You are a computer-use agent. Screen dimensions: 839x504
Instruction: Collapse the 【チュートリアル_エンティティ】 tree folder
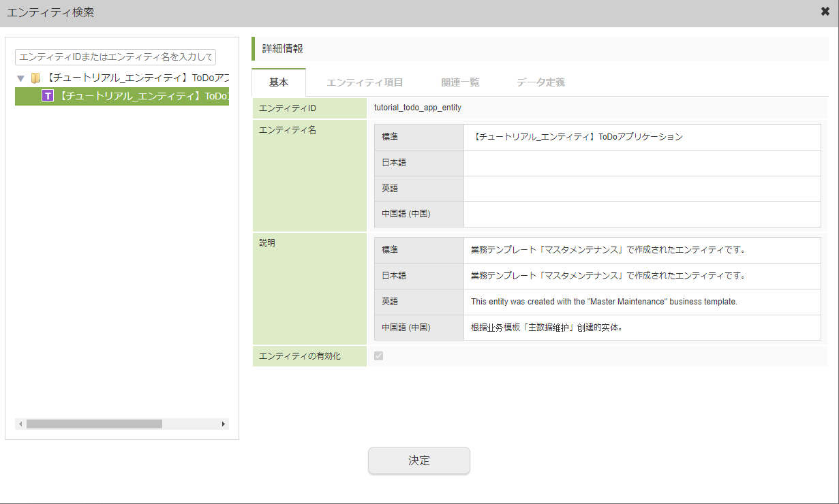coord(20,78)
